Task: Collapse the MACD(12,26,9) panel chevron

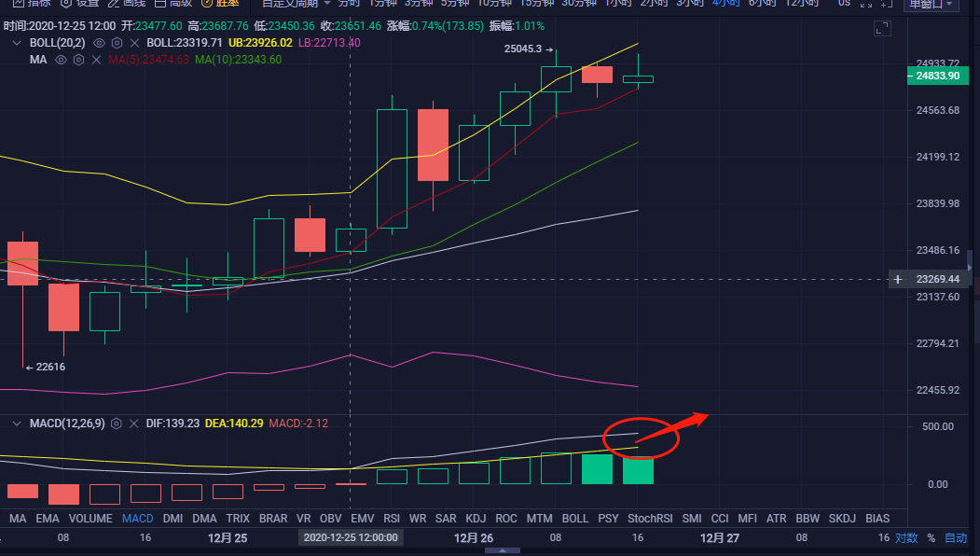Action: click(17, 424)
